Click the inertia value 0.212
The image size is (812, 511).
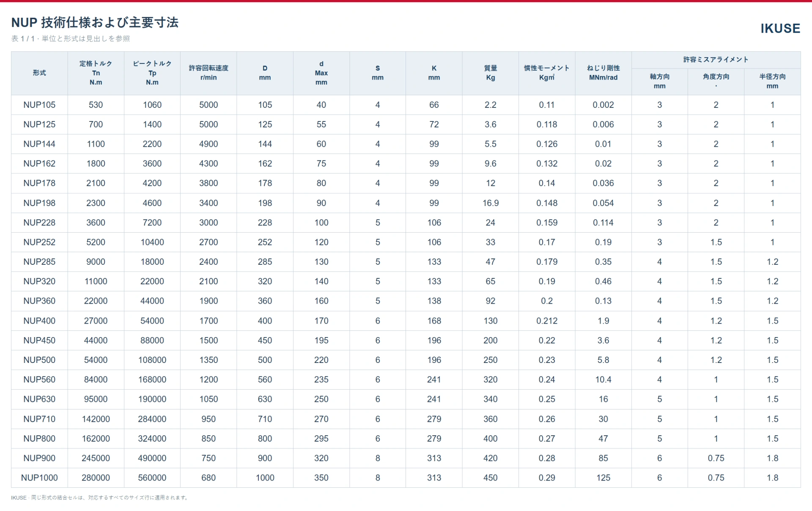[x=547, y=321]
